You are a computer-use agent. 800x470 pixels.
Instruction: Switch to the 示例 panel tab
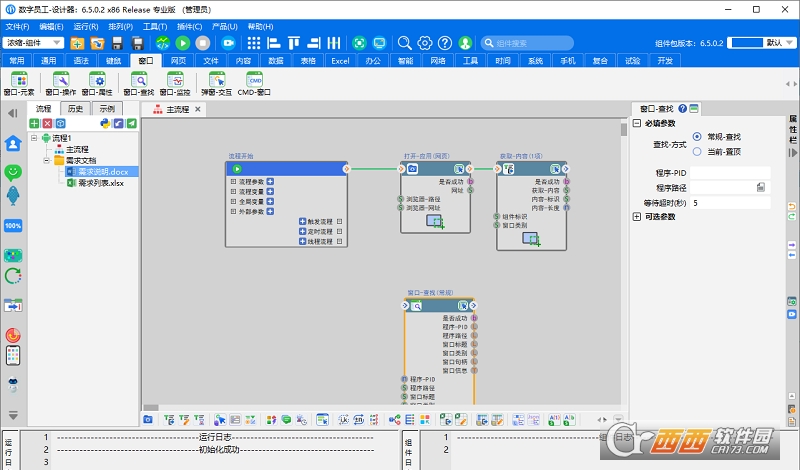coord(107,109)
